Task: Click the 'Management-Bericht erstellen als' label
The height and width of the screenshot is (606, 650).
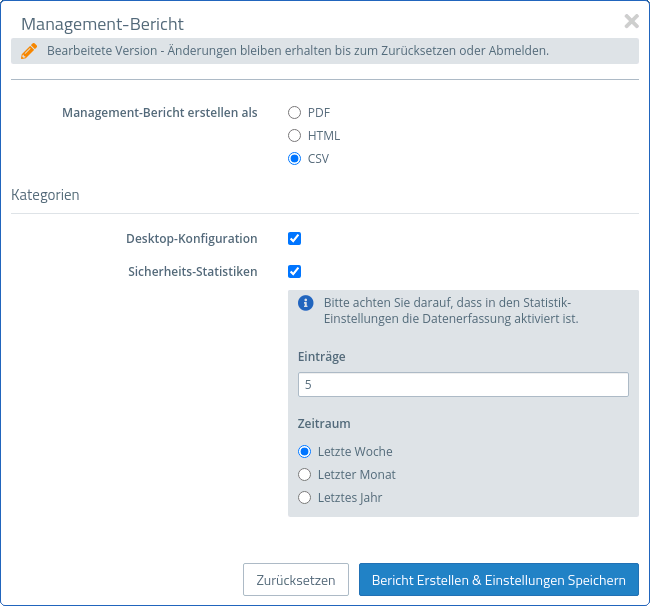Action: point(160,113)
